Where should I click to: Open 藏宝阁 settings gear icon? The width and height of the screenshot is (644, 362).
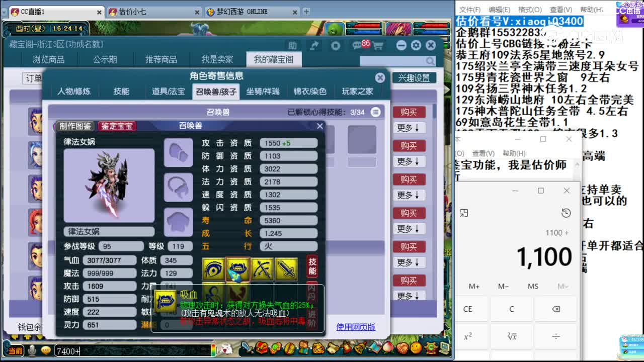[x=416, y=45]
